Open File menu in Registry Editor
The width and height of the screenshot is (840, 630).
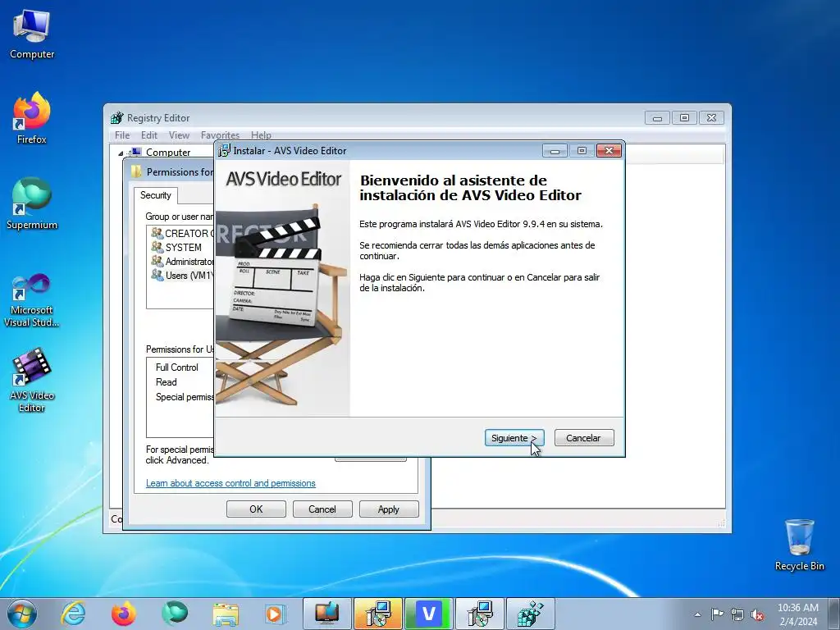pyautogui.click(x=122, y=135)
